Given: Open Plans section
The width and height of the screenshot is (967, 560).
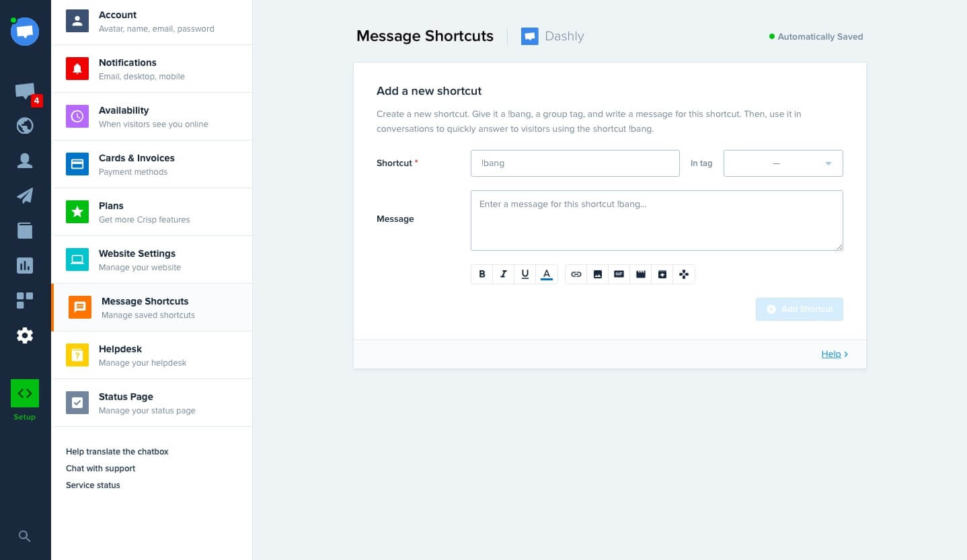Looking at the screenshot, I should coord(152,212).
